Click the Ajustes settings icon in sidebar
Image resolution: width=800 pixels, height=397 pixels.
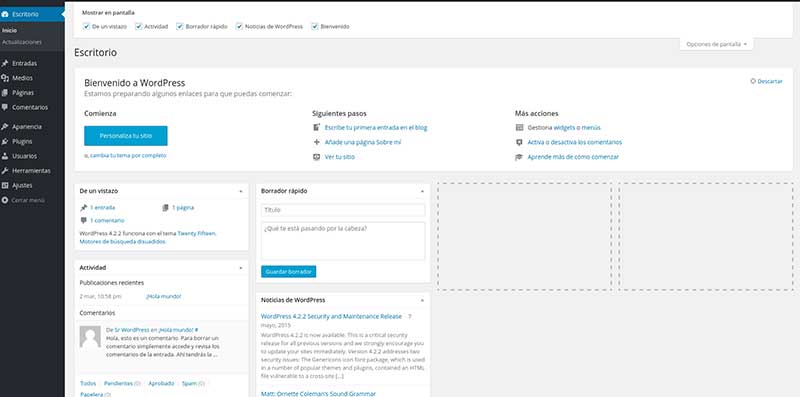(5, 185)
